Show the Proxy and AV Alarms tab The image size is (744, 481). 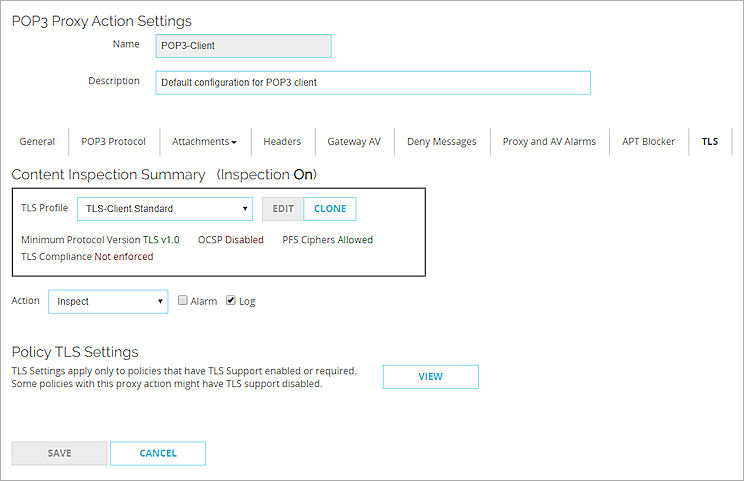[x=549, y=142]
